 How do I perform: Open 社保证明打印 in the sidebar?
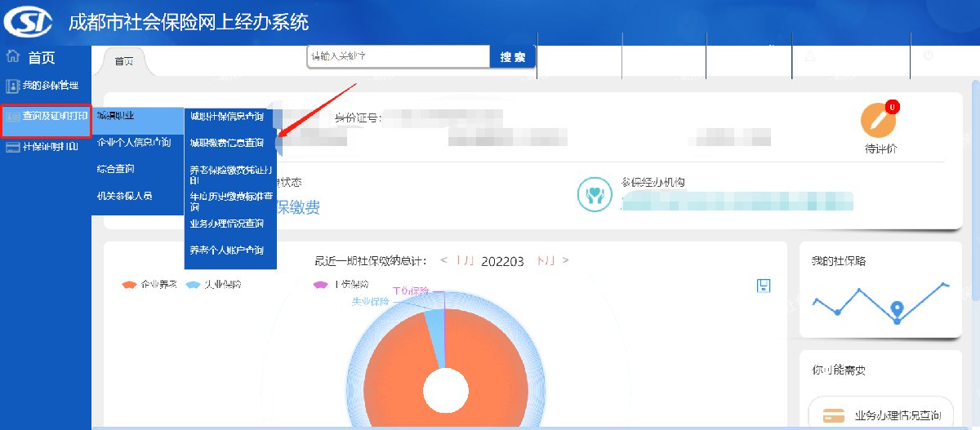pos(43,148)
